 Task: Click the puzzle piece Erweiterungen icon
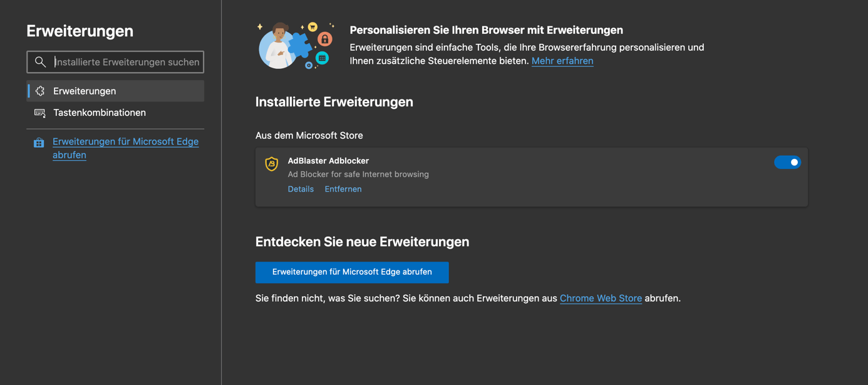click(x=40, y=91)
